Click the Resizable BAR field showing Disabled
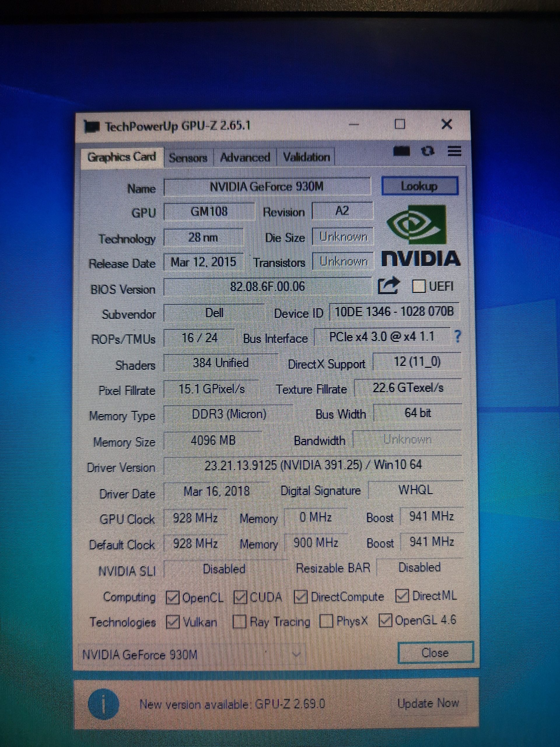The image size is (560, 747). tap(420, 567)
